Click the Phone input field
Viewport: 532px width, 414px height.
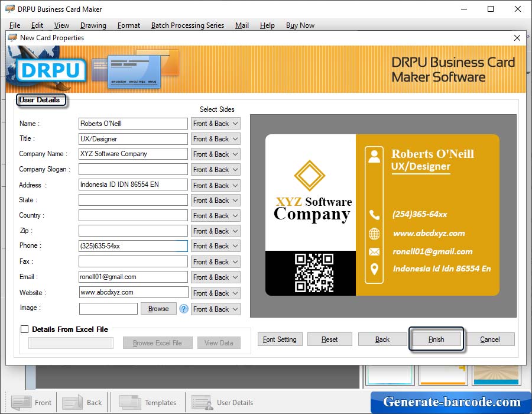133,246
